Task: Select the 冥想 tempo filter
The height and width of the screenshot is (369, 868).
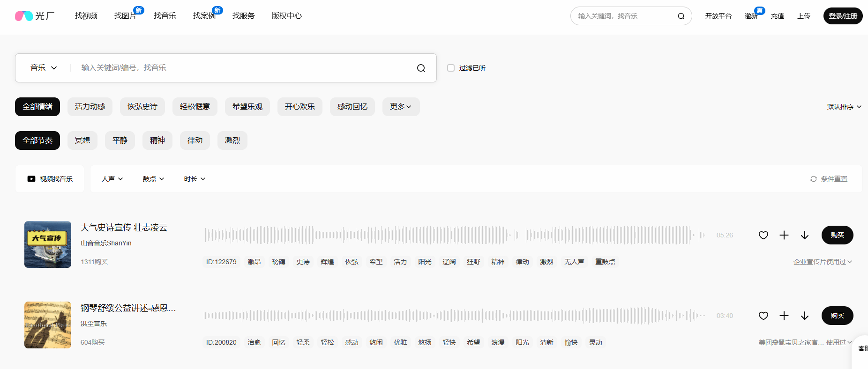Action: (x=82, y=140)
